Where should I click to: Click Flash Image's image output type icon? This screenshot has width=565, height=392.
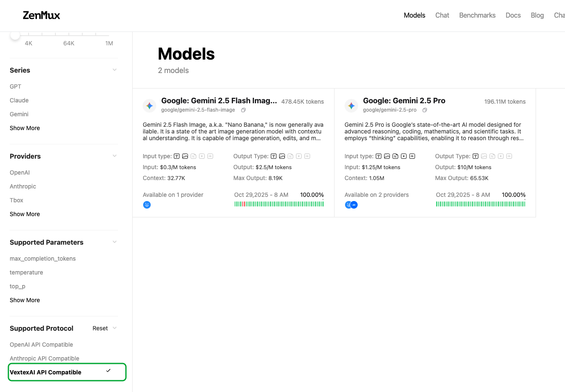282,156
